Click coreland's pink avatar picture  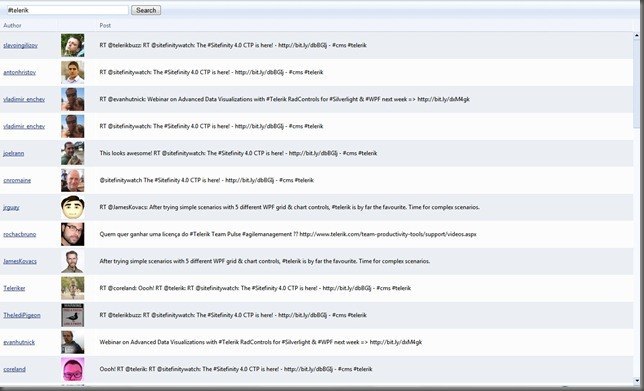(73, 369)
